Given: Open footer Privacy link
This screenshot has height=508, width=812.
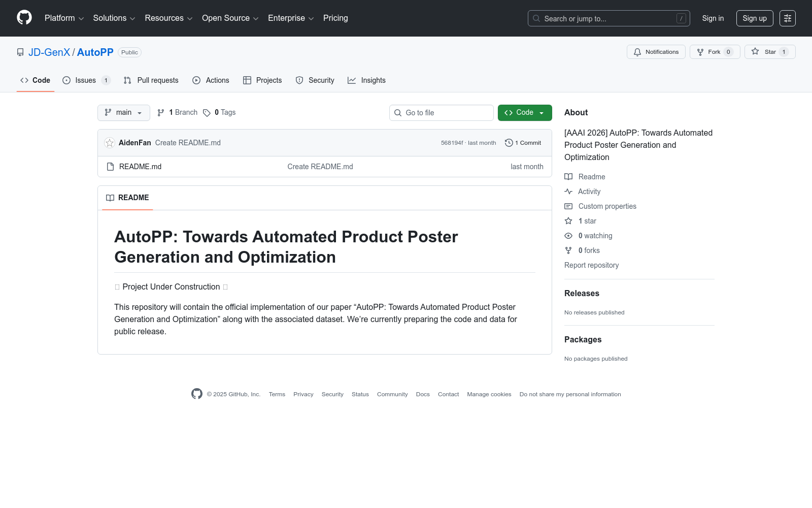Looking at the screenshot, I should [303, 394].
